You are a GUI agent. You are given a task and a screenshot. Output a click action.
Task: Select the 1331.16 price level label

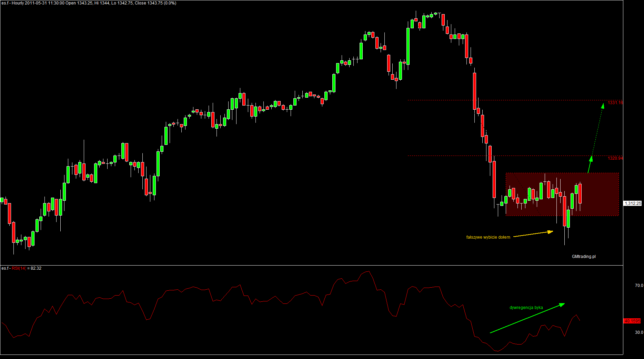click(x=615, y=103)
